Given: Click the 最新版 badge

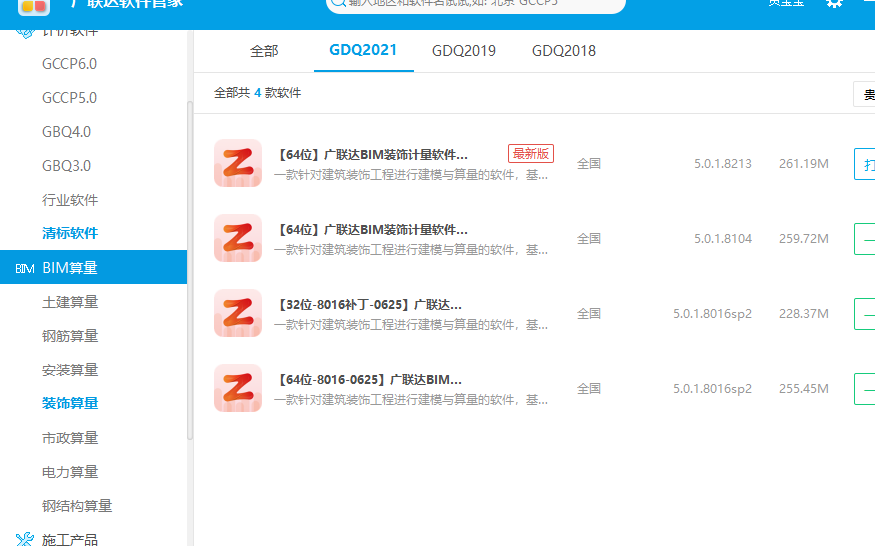Looking at the screenshot, I should (531, 154).
